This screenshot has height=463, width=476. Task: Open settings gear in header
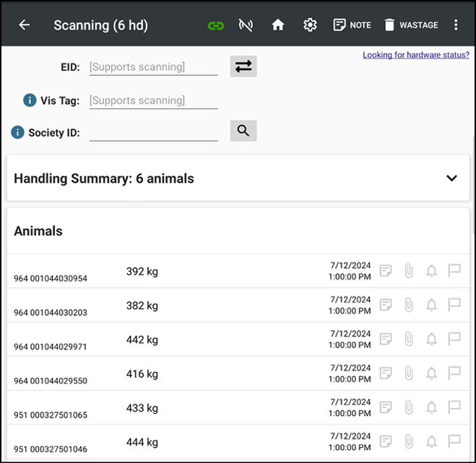[310, 25]
